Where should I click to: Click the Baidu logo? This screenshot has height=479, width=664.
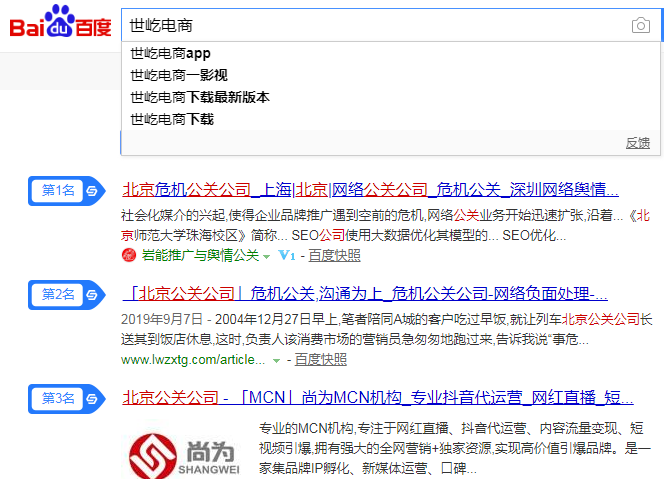(x=61, y=21)
